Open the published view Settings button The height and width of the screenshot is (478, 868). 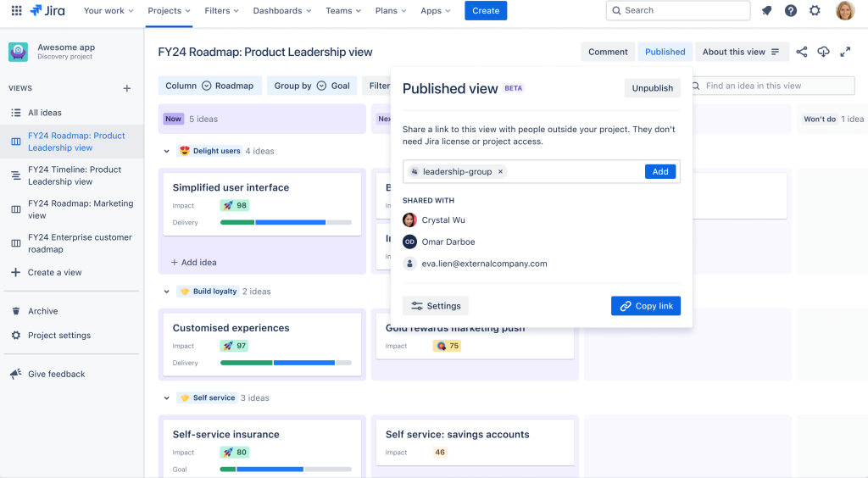tap(436, 306)
